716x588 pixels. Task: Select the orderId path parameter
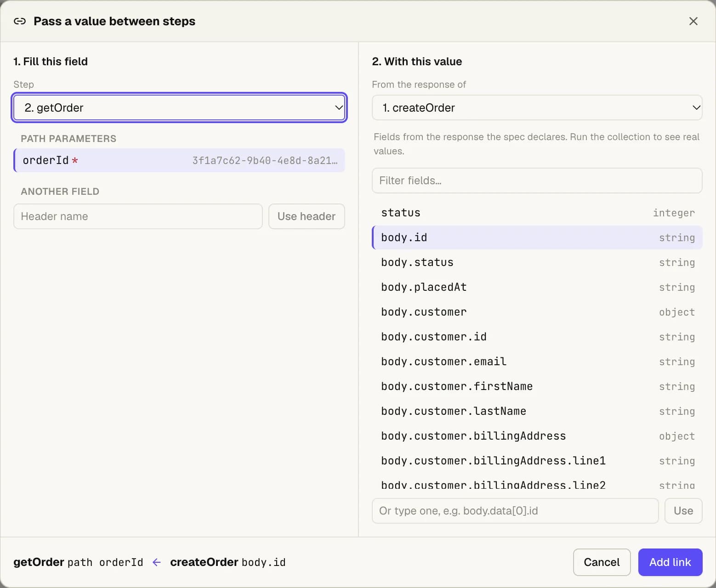(x=179, y=160)
